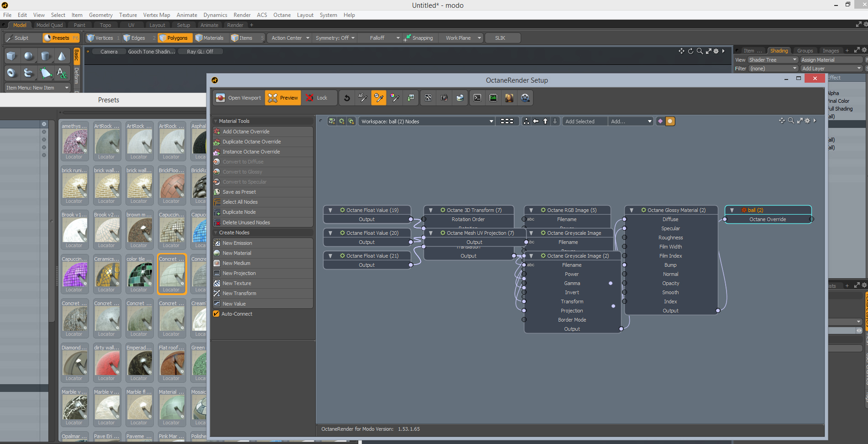Click the console terminal icon
This screenshot has width=868, height=444.
(477, 98)
